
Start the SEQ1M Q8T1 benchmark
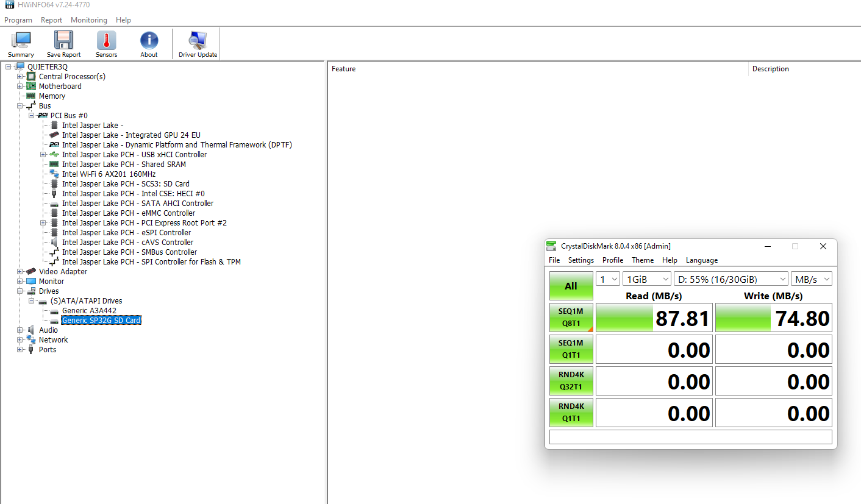click(x=571, y=318)
